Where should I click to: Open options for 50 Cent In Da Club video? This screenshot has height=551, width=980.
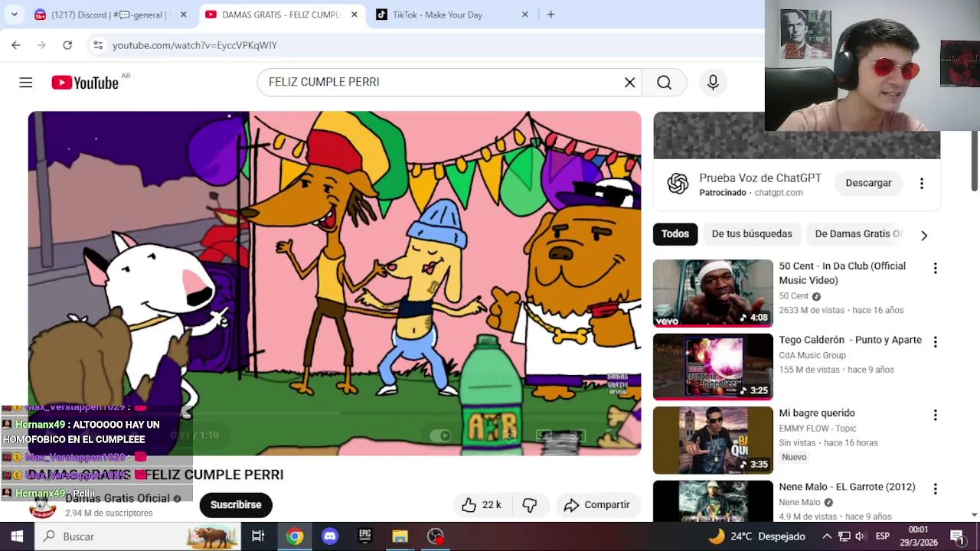pos(935,268)
